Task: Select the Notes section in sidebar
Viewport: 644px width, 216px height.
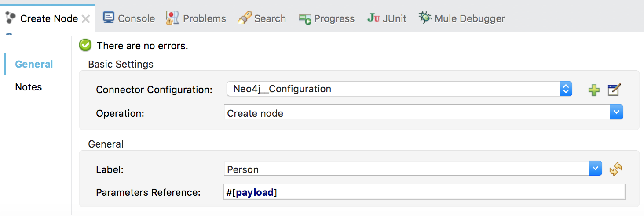Action: click(x=29, y=87)
